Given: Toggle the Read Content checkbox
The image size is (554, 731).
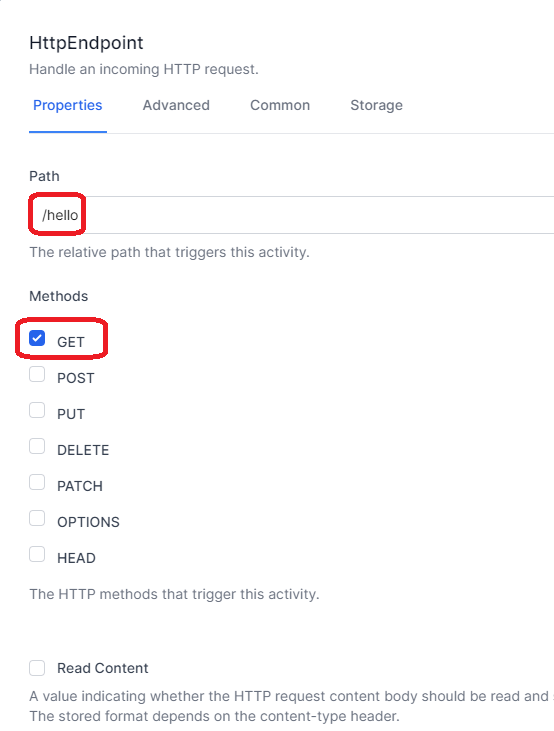Looking at the screenshot, I should [x=37, y=668].
